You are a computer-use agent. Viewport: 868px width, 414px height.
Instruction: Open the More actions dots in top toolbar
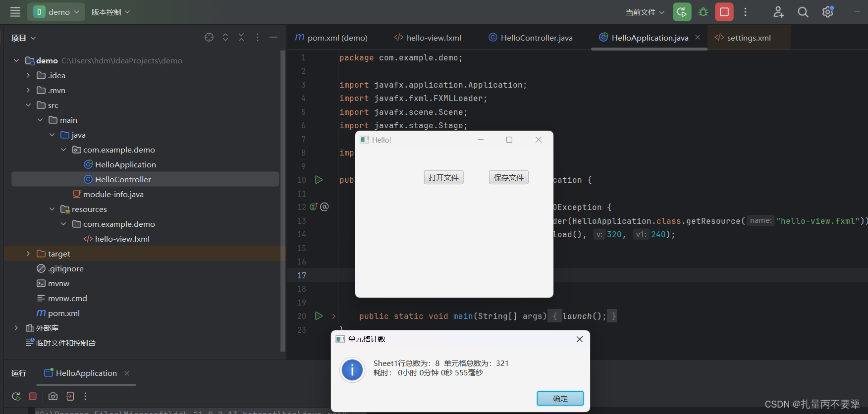click(745, 12)
